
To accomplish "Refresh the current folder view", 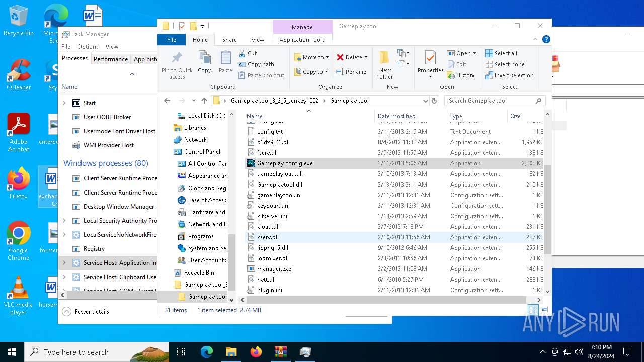I will click(x=435, y=101).
